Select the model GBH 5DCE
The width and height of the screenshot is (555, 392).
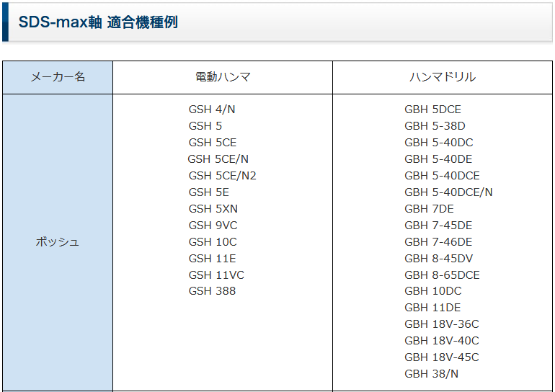pyautogui.click(x=432, y=110)
